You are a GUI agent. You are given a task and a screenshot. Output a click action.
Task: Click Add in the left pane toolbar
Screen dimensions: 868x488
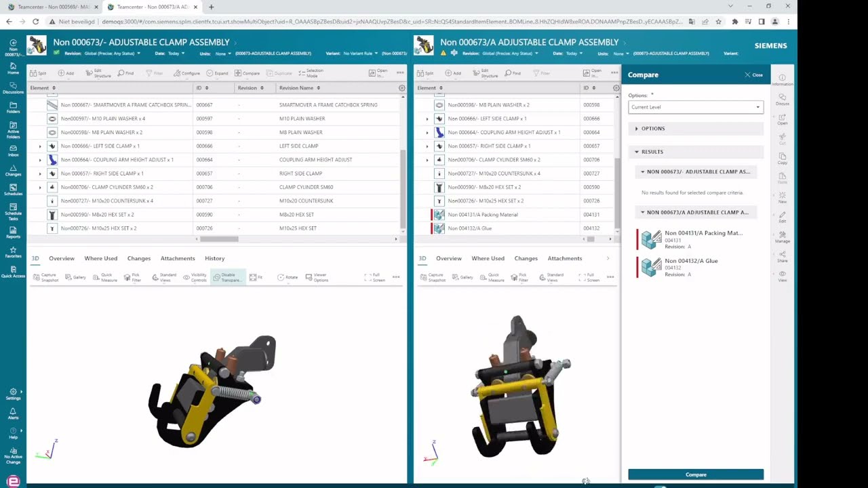click(x=66, y=73)
